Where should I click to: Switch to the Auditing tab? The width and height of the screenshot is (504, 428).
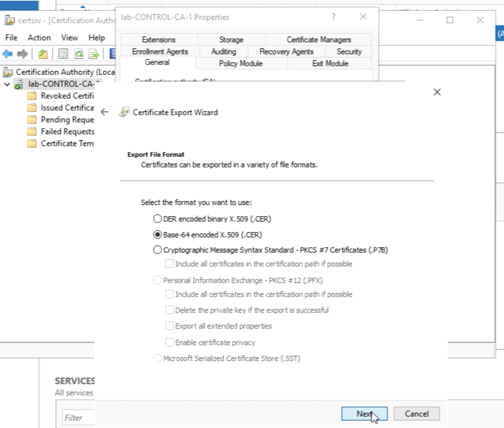223,52
